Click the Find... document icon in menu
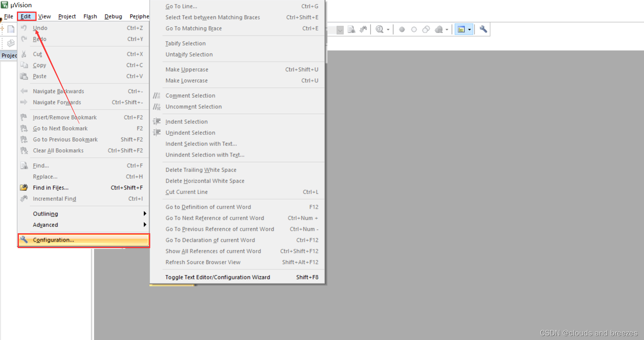The width and height of the screenshot is (644, 340). 24,165
